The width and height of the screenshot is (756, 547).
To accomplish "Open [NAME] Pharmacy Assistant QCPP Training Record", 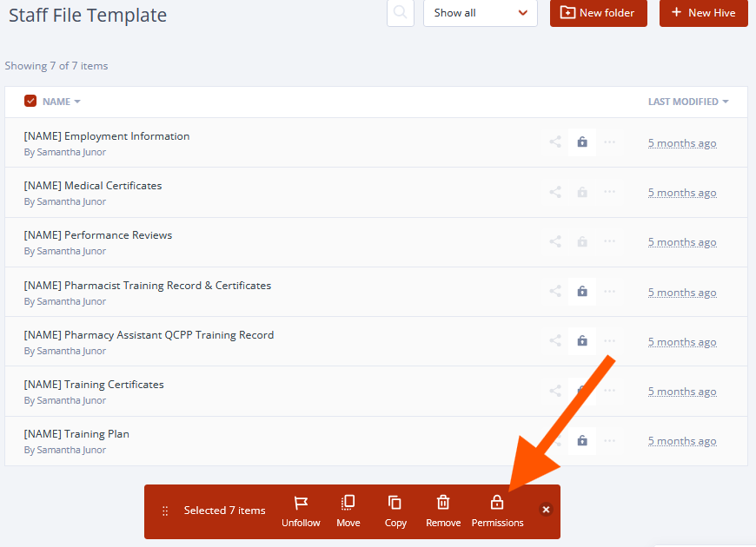I will click(x=149, y=335).
